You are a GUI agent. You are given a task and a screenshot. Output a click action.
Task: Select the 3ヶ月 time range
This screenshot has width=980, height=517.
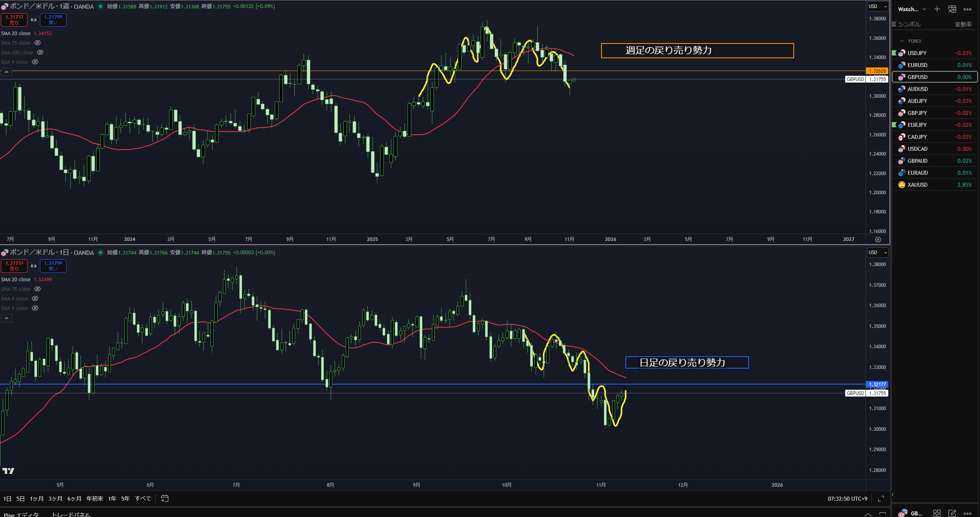[55, 499]
